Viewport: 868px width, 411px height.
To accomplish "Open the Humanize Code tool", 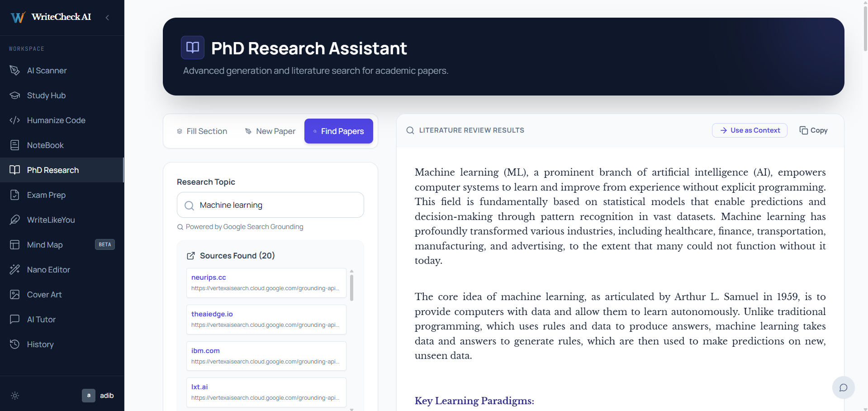I will tap(56, 120).
